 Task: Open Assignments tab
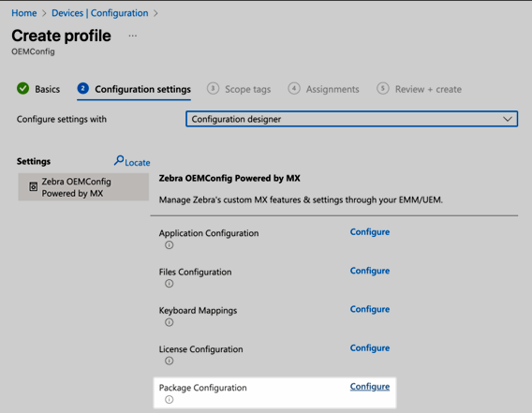(323, 89)
